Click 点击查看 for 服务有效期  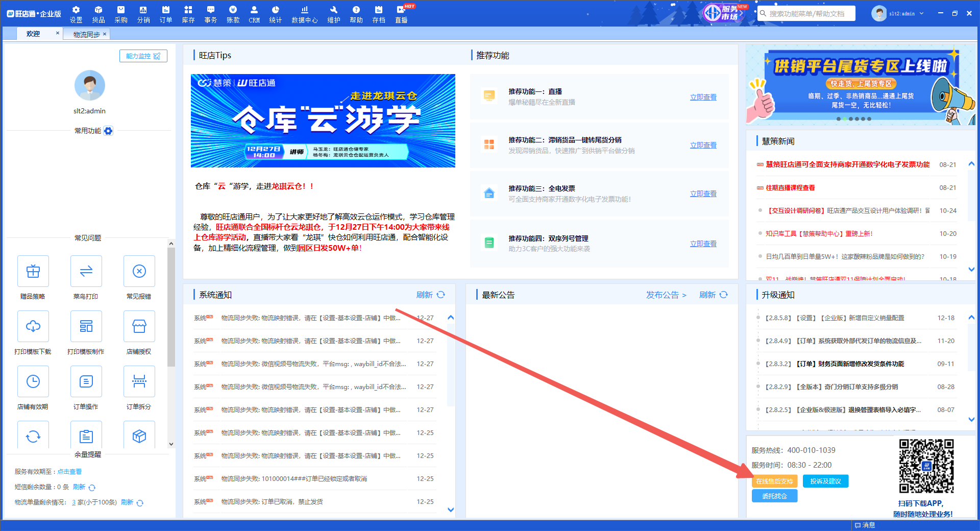[x=69, y=472]
